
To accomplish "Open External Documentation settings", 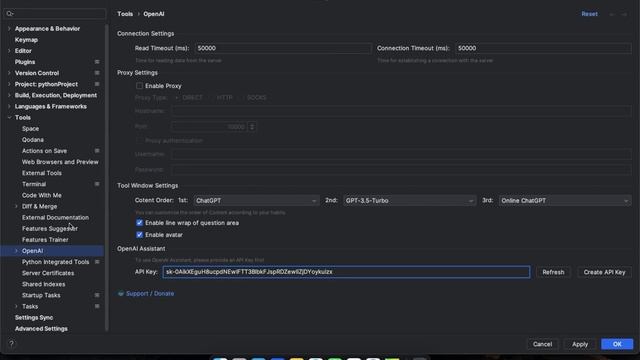I will [55, 218].
